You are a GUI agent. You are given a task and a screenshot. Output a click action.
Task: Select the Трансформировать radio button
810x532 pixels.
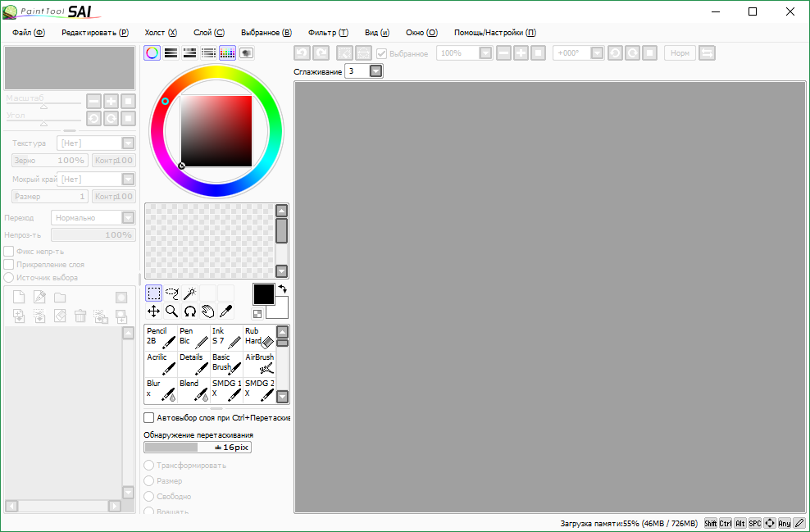(x=148, y=466)
